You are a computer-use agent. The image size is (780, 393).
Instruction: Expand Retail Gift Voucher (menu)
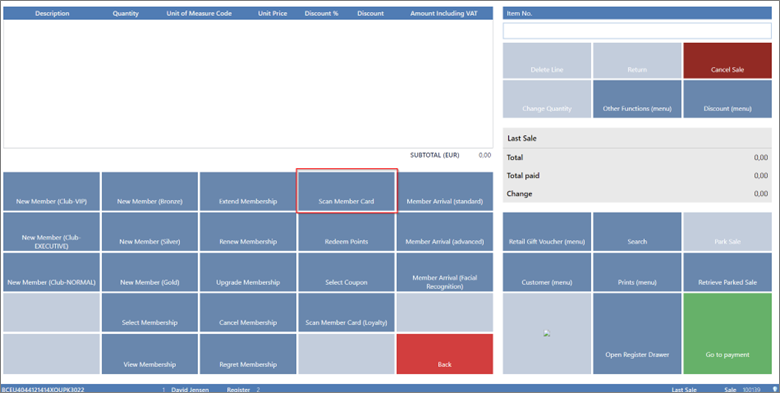(x=547, y=231)
